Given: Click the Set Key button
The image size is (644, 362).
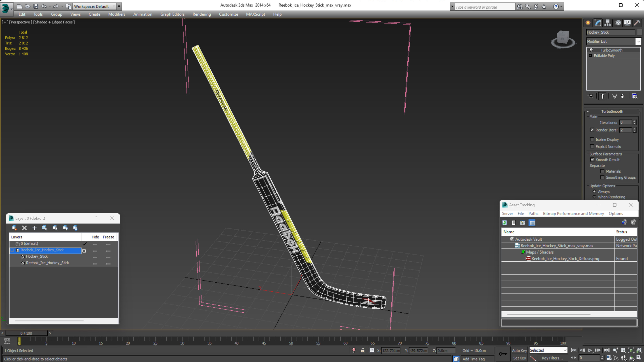Looking at the screenshot, I should coord(519,358).
